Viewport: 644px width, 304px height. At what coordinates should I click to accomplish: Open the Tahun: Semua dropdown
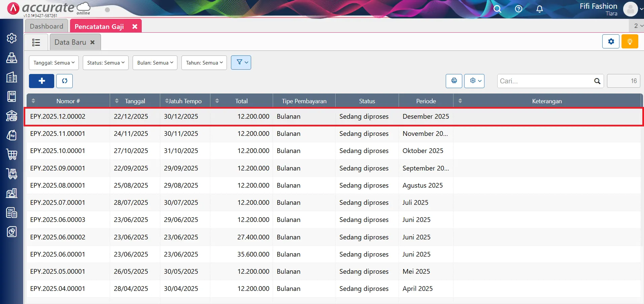[204, 63]
